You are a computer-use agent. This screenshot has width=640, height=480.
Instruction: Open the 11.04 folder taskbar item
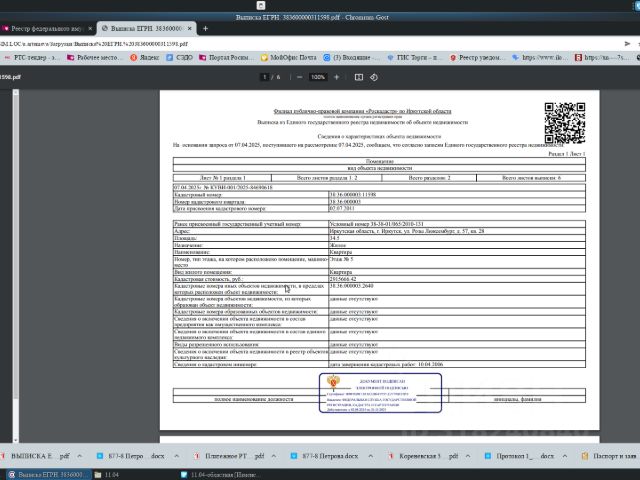click(107, 475)
